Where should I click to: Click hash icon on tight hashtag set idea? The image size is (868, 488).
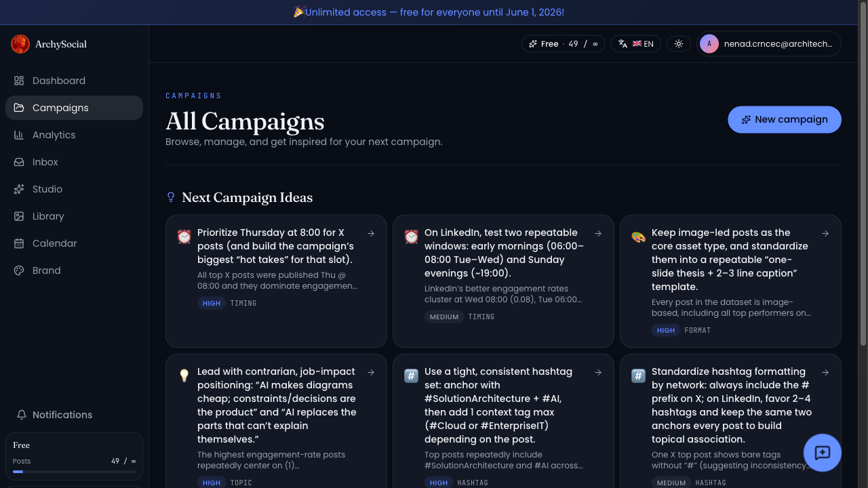coord(412,375)
